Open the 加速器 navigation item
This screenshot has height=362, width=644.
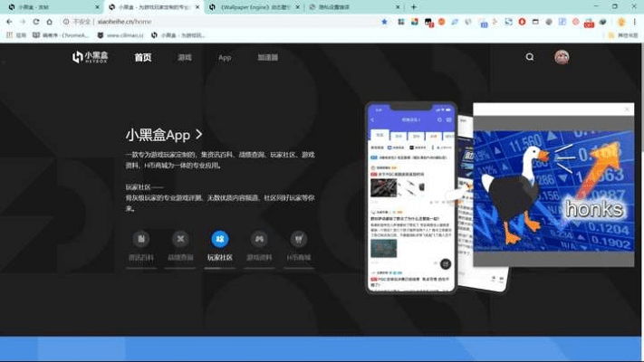tap(268, 57)
